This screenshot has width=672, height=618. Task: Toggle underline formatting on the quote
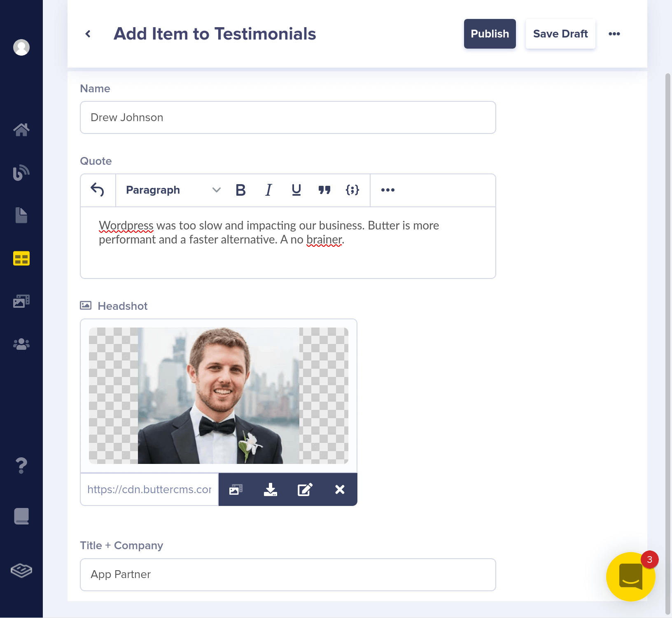pos(296,190)
